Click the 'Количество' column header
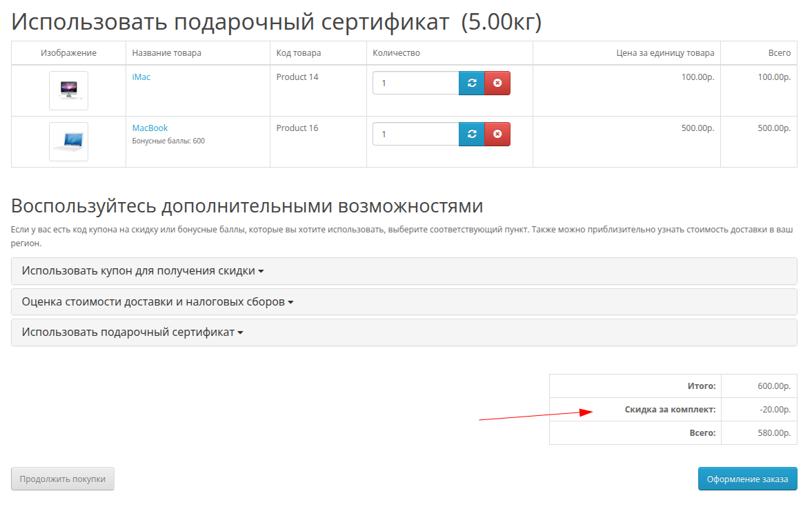Viewport: 812px width, 509px height. pos(396,53)
